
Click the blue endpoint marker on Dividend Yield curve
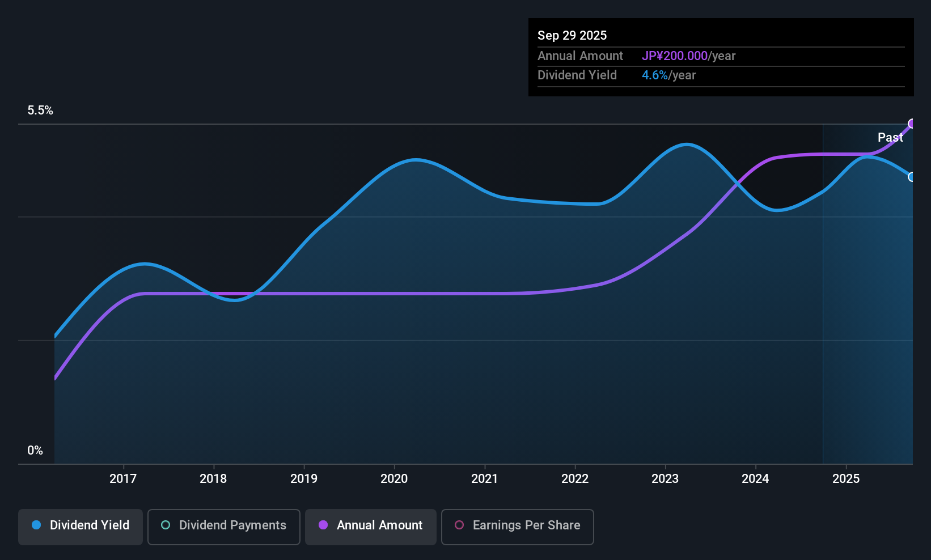(911, 177)
